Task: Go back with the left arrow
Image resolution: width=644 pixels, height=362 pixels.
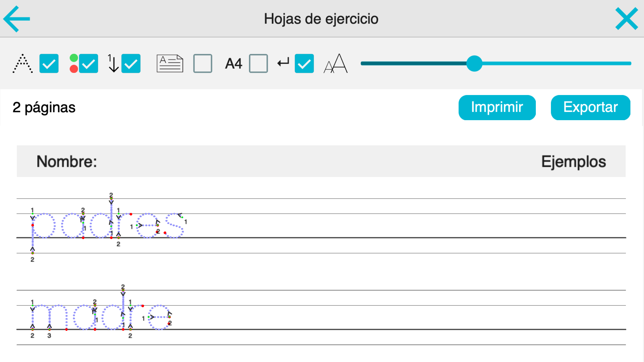Action: click(x=17, y=19)
